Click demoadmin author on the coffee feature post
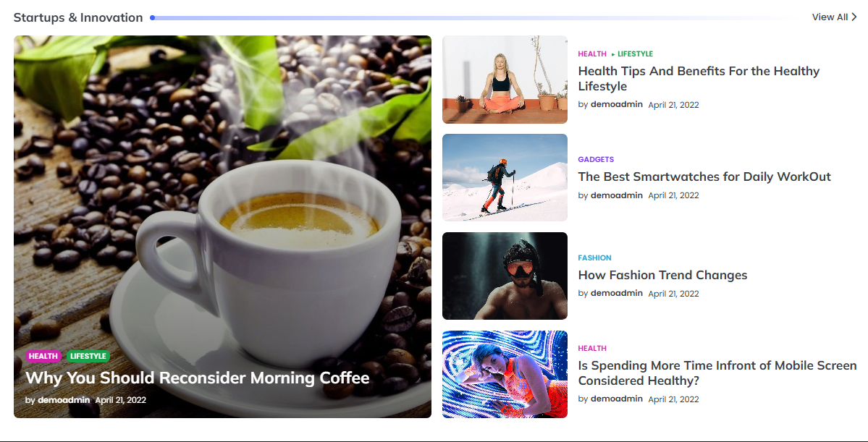The image size is (868, 442). pos(64,400)
